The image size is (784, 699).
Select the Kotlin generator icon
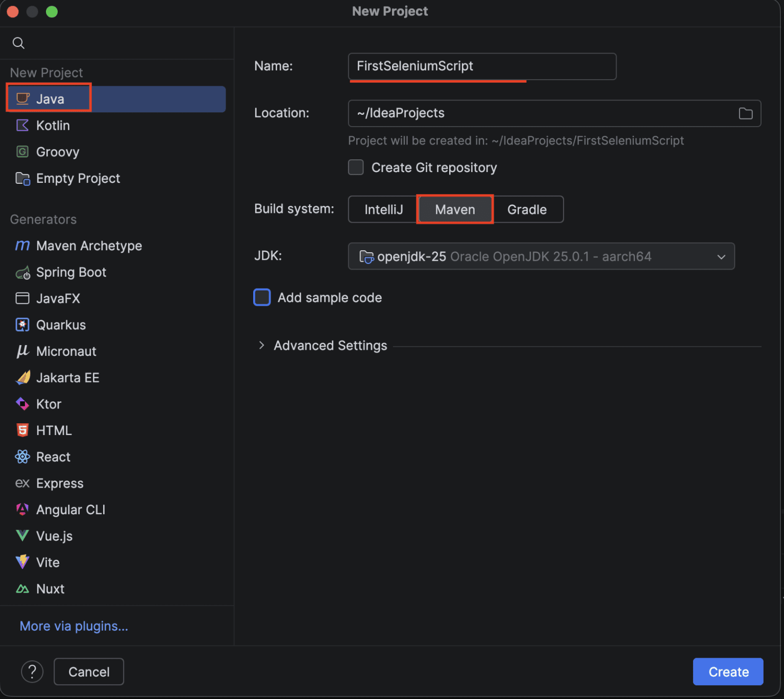pyautogui.click(x=22, y=125)
